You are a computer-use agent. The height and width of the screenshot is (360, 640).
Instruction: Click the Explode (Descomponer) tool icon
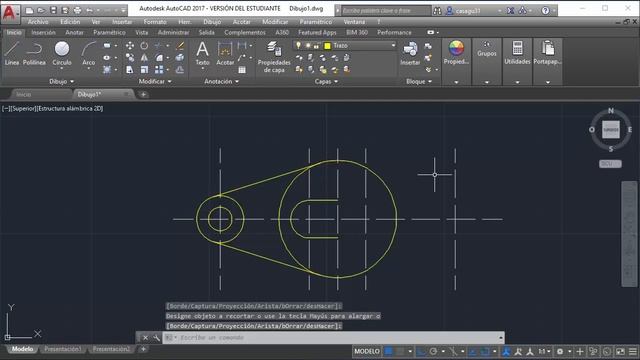click(x=180, y=58)
